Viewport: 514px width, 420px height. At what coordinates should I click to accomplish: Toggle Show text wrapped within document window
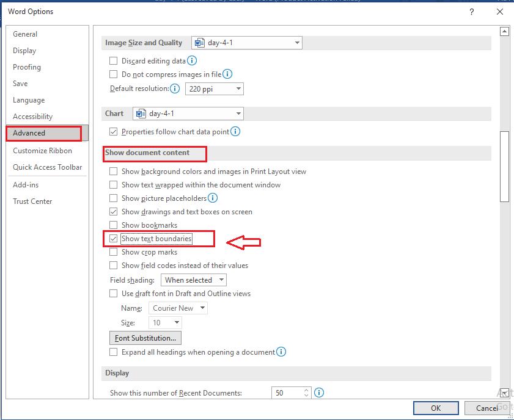[113, 184]
